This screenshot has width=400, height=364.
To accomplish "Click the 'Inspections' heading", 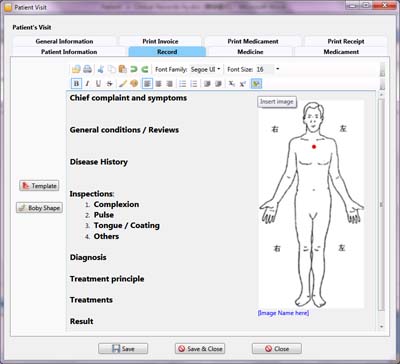I will click(92, 194).
